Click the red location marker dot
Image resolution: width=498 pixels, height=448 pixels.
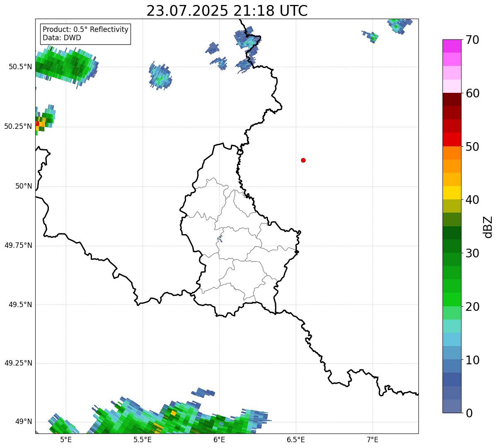303,160
